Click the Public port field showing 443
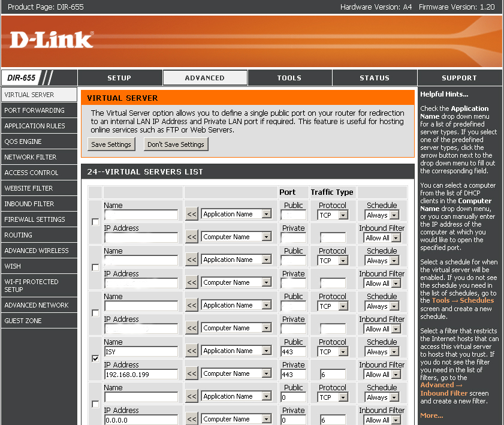The image size is (504, 425). tap(294, 352)
